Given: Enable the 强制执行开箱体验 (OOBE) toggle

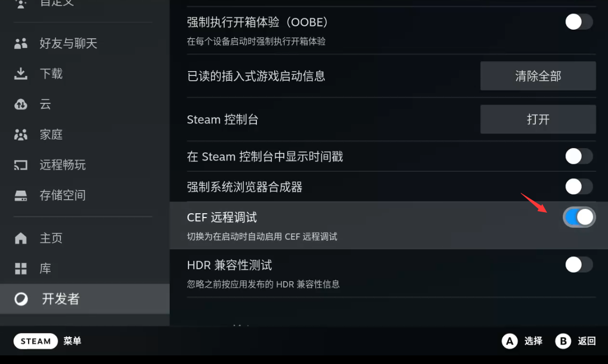Looking at the screenshot, I should pos(579,22).
